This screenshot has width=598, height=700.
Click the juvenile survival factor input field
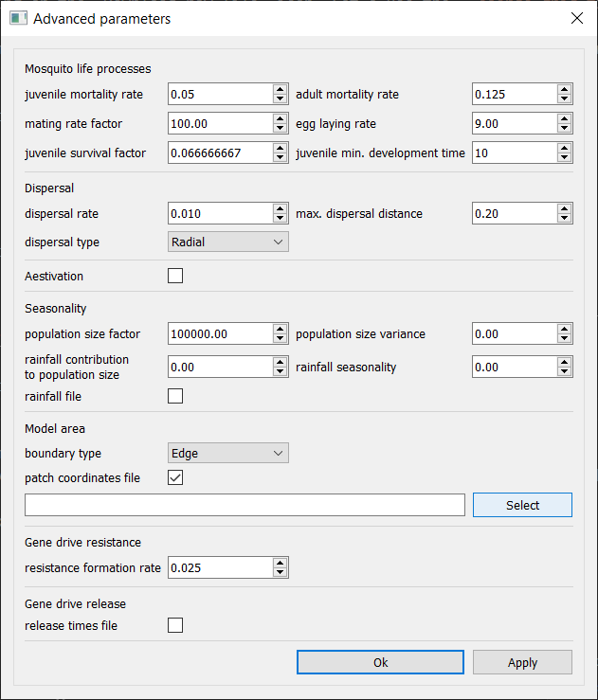coord(220,153)
